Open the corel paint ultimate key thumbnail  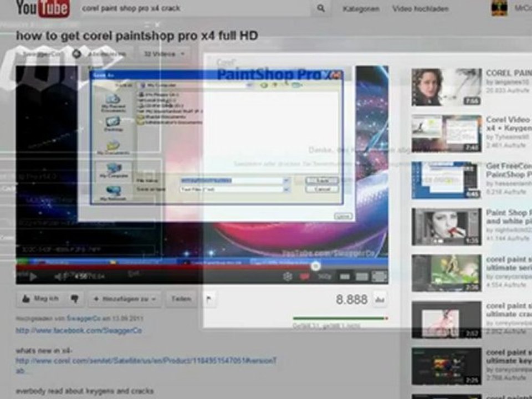[447, 366]
